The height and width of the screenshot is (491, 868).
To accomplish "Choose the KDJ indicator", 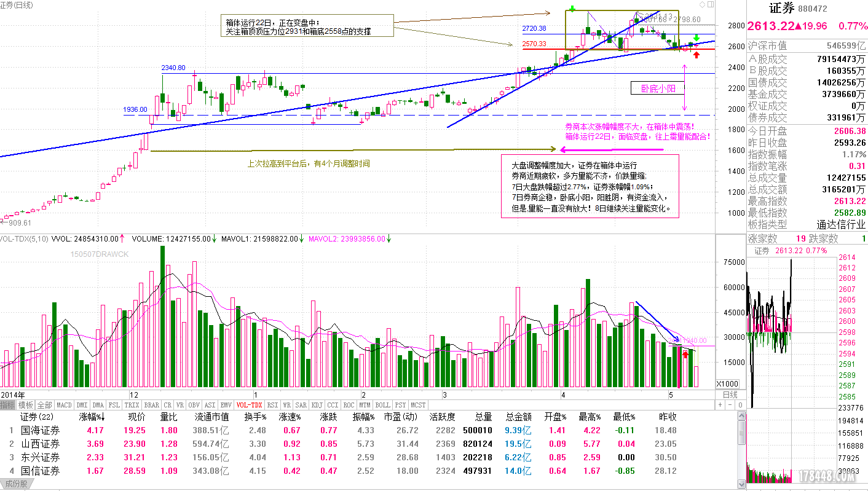I will point(317,405).
